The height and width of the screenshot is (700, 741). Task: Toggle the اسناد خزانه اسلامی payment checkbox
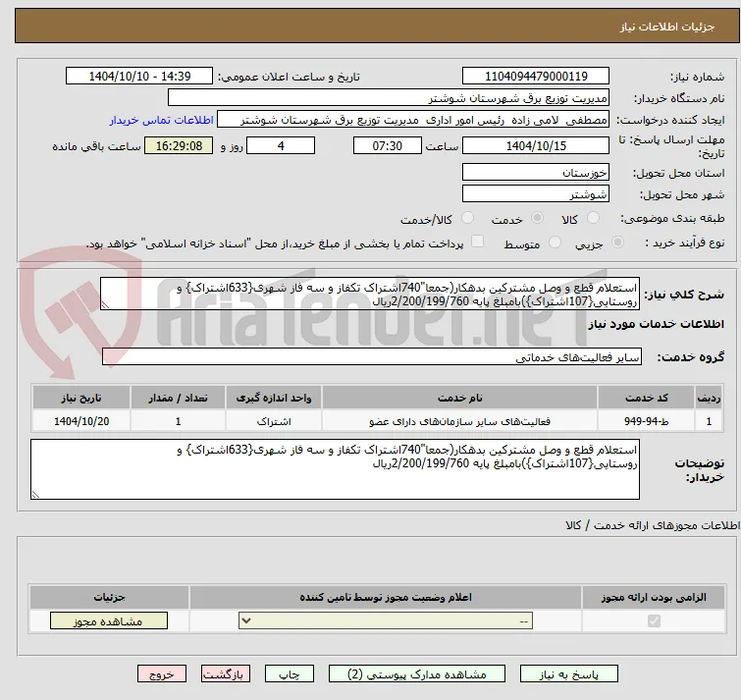[x=478, y=242]
